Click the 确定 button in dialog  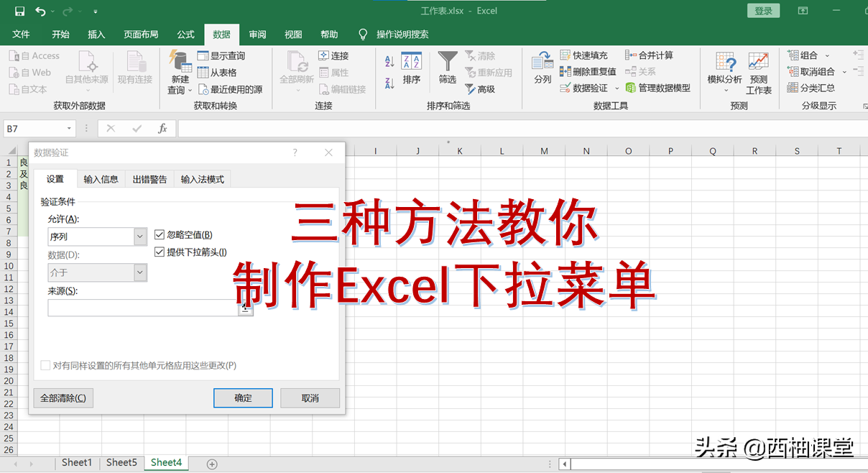click(243, 398)
